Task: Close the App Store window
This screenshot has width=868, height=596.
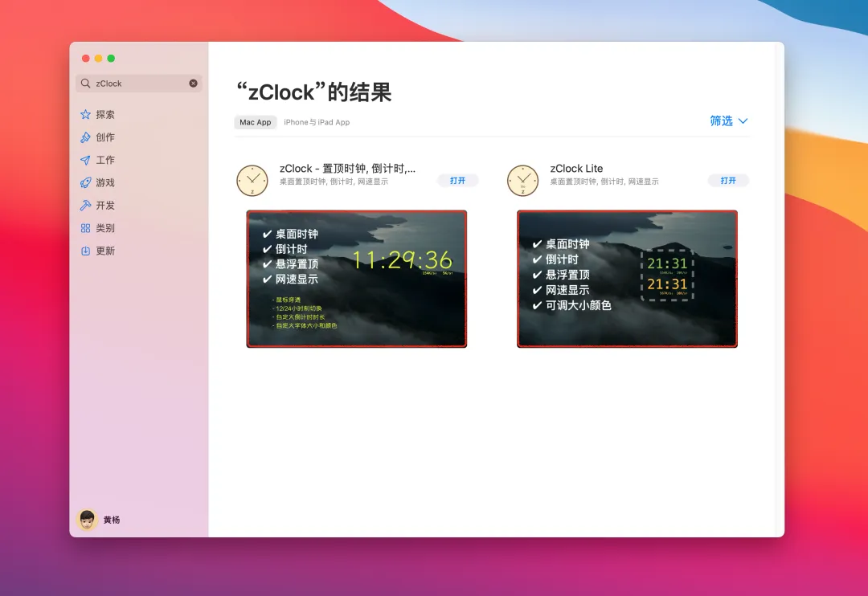Action: tap(85, 58)
